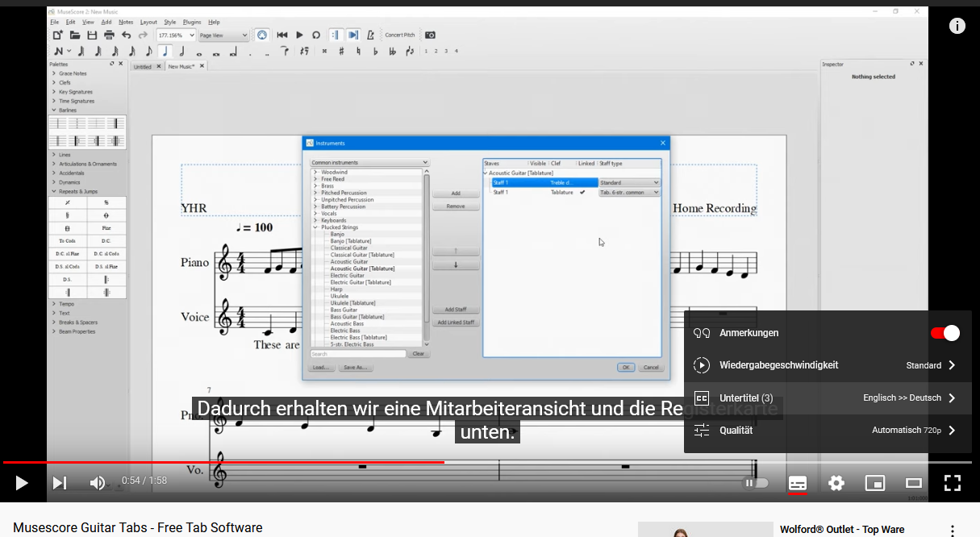
Task: Select the quarter note duration
Action: coord(165,51)
